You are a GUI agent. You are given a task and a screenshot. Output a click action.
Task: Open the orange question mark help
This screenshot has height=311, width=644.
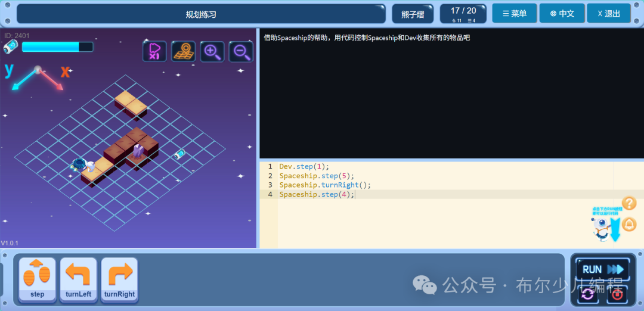[x=629, y=203]
